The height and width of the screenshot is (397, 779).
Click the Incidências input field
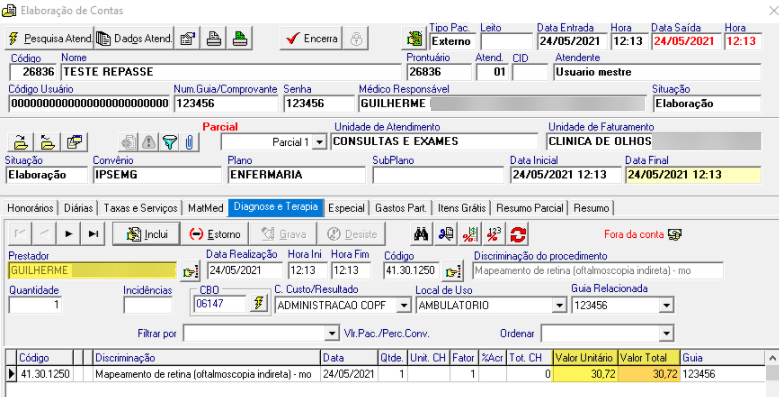click(148, 305)
